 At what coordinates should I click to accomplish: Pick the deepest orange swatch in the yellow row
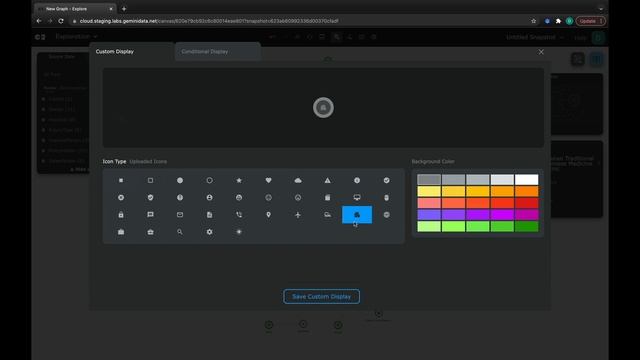pos(527,191)
